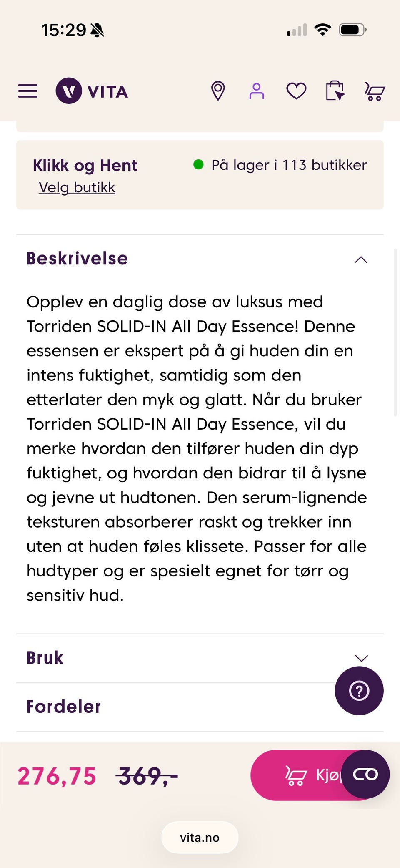
Task: Open the shopping cart icon
Action: [374, 91]
